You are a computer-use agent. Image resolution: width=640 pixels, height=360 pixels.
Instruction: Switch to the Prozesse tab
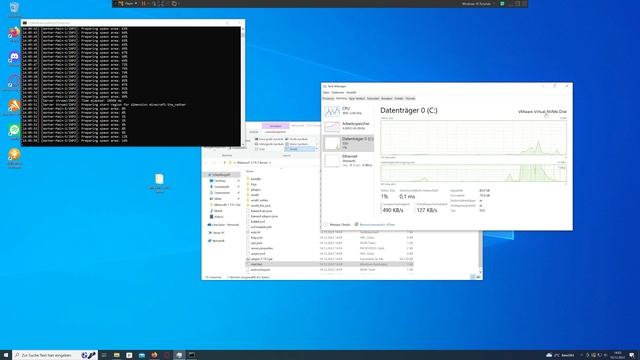pyautogui.click(x=328, y=98)
